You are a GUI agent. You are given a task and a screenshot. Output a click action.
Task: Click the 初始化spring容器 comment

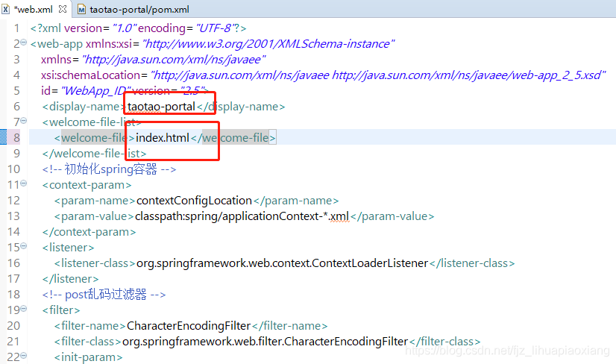(x=109, y=169)
